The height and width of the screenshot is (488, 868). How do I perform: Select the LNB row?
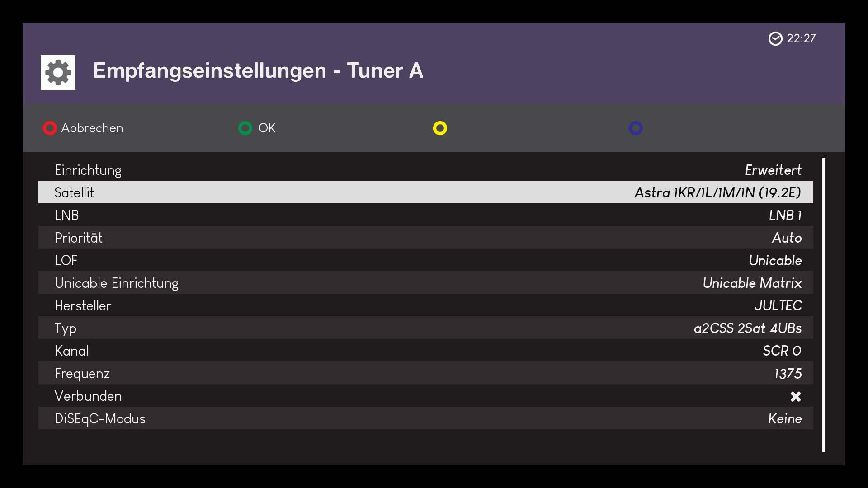tap(425, 215)
